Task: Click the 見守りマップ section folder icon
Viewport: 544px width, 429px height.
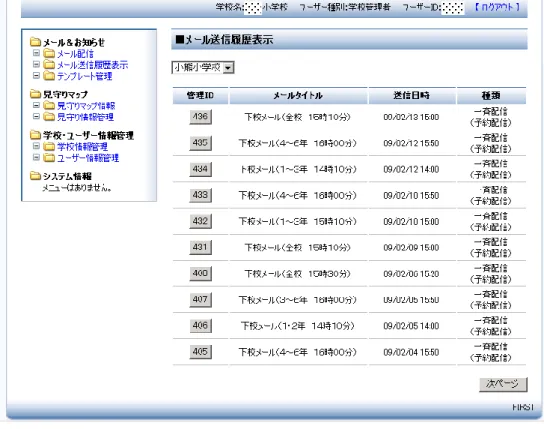Action: pos(35,94)
